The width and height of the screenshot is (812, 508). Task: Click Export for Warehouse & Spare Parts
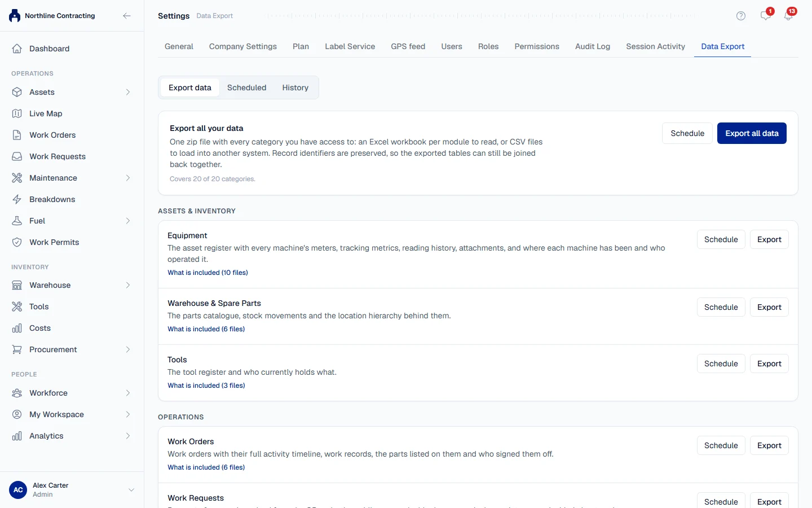(x=769, y=307)
